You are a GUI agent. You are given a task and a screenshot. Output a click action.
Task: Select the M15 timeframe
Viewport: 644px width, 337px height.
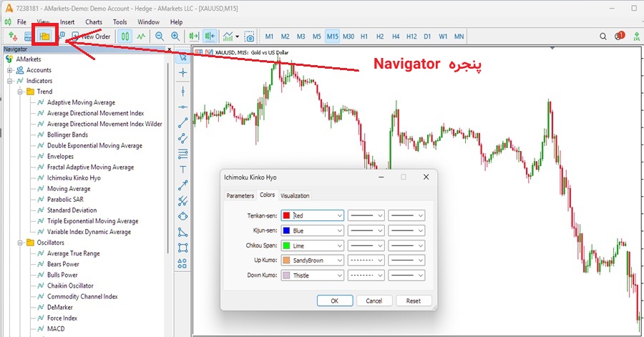click(332, 36)
